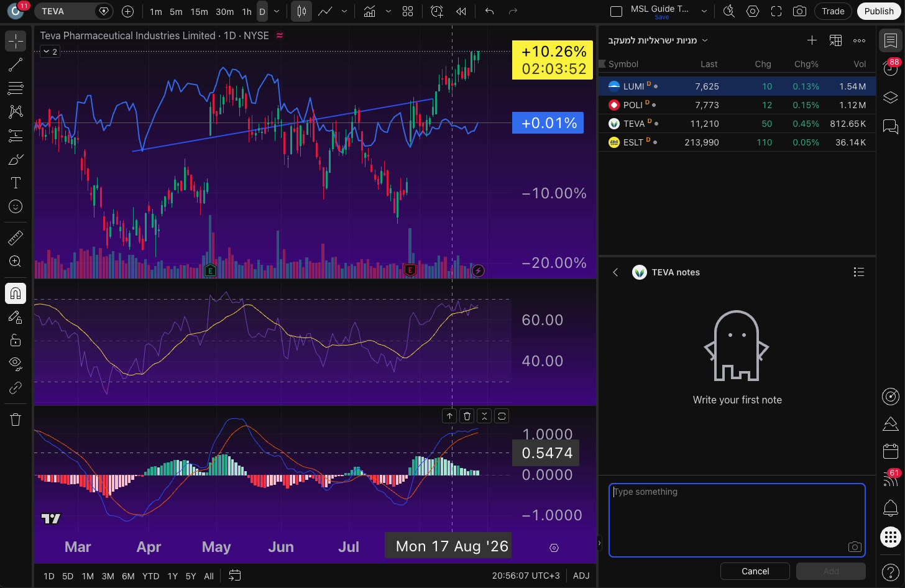The width and height of the screenshot is (905, 588).
Task: Open the alerts panel in right sidebar
Action: 891,68
